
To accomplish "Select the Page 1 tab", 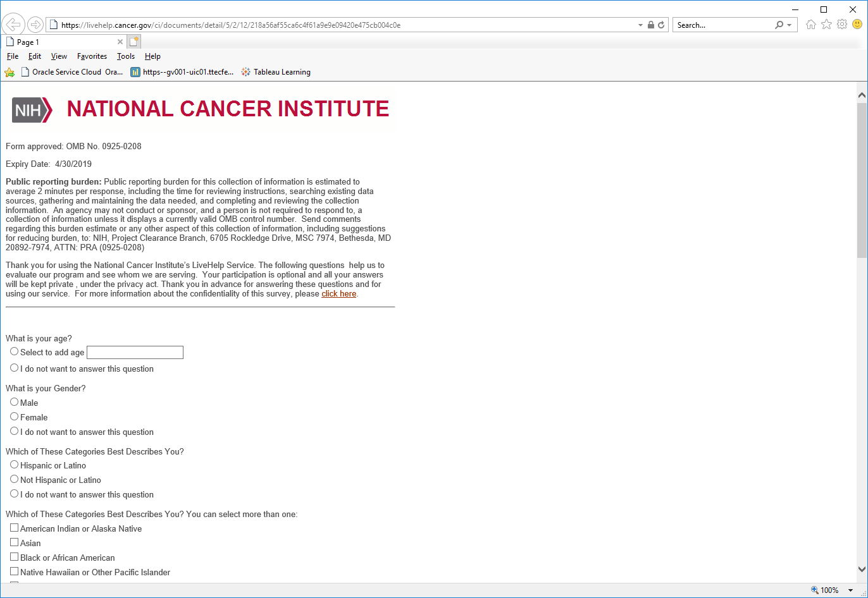I will (63, 42).
